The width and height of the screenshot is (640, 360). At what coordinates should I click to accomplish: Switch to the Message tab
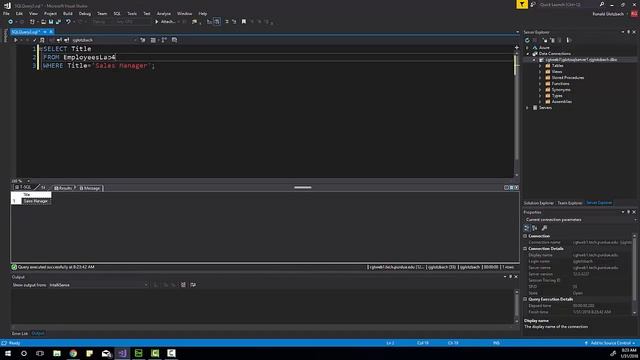click(x=90, y=188)
